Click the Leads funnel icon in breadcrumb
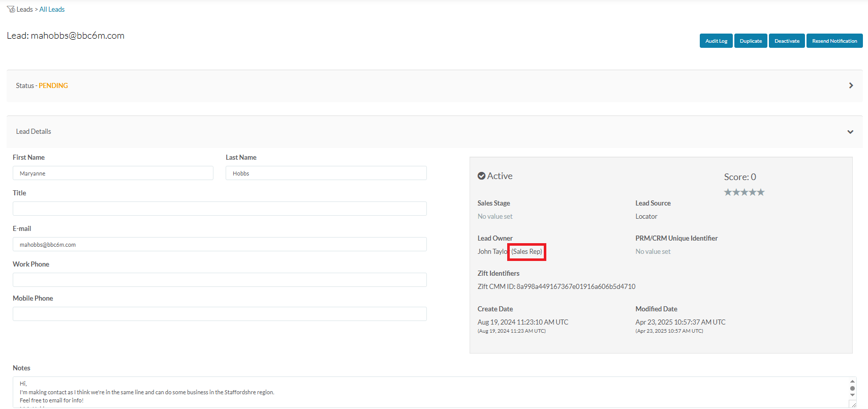Screen dimensions: 868x409 pos(11,9)
